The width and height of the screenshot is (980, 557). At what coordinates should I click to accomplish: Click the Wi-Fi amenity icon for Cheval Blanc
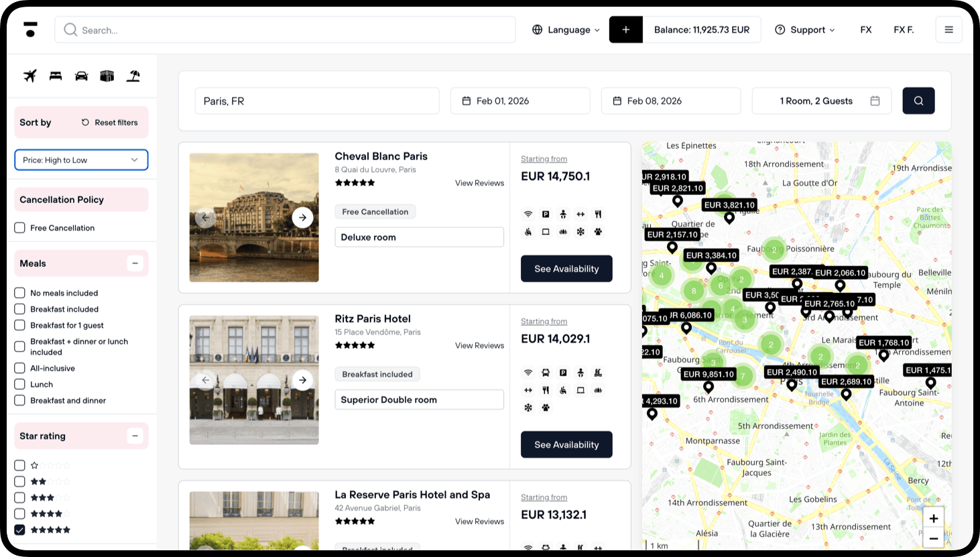click(528, 214)
